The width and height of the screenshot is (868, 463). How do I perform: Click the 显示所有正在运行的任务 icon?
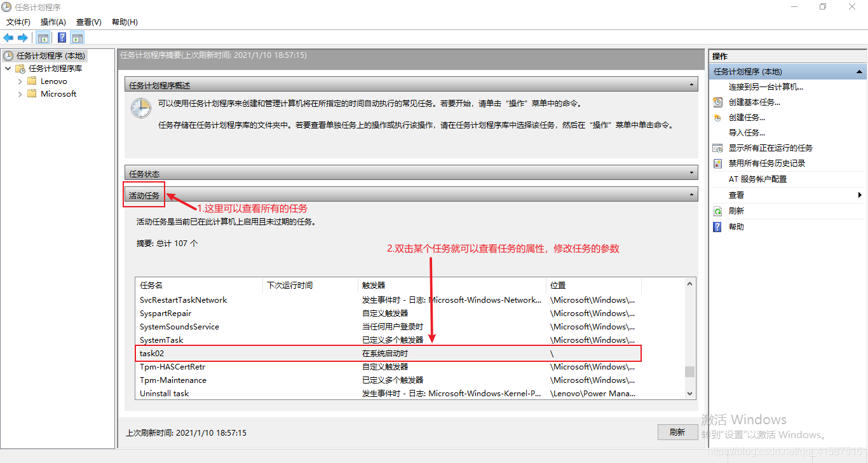point(717,148)
